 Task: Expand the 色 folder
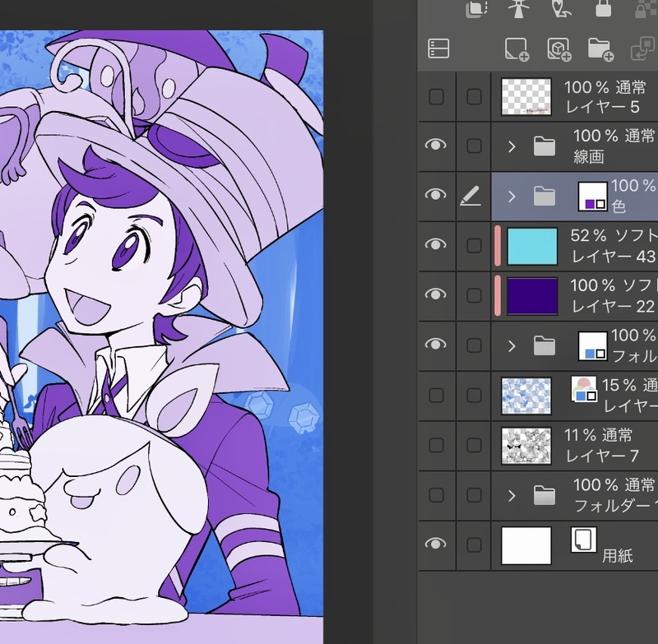click(512, 196)
